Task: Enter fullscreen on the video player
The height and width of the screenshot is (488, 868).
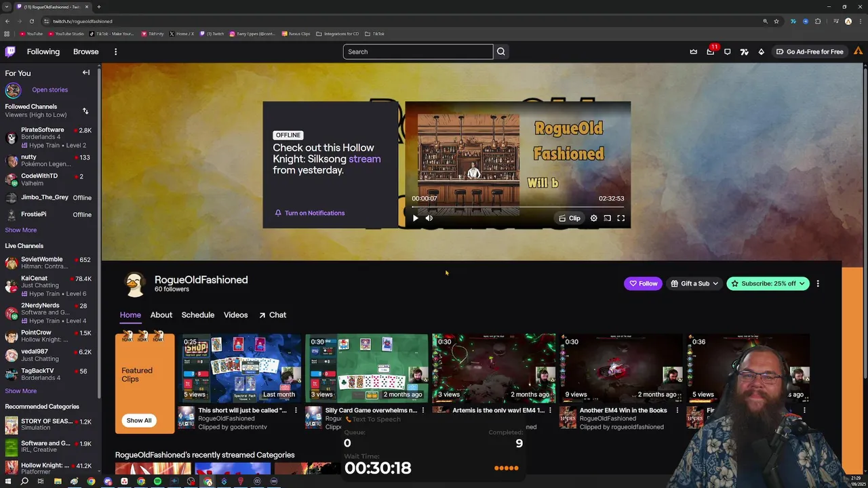Action: (620, 218)
